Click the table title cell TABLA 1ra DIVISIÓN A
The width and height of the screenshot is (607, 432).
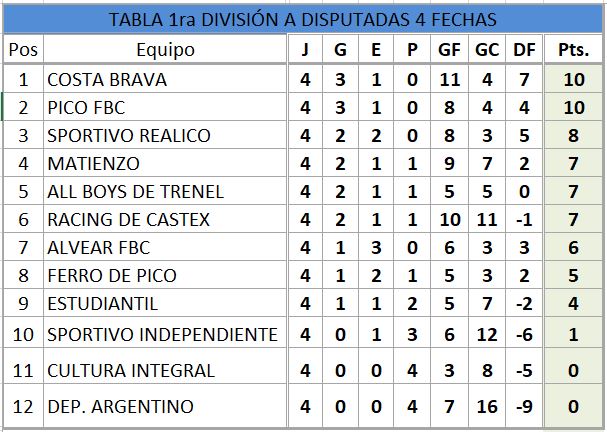pyautogui.click(x=302, y=19)
